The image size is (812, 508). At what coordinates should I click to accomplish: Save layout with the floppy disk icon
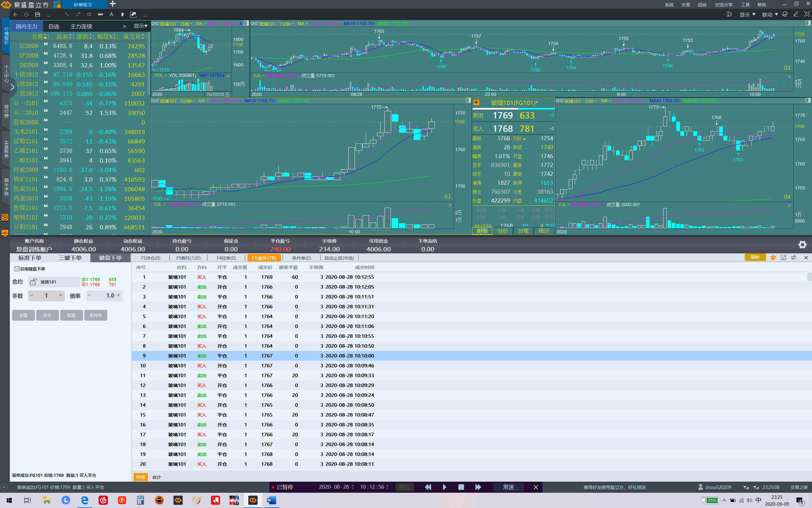pos(37,15)
